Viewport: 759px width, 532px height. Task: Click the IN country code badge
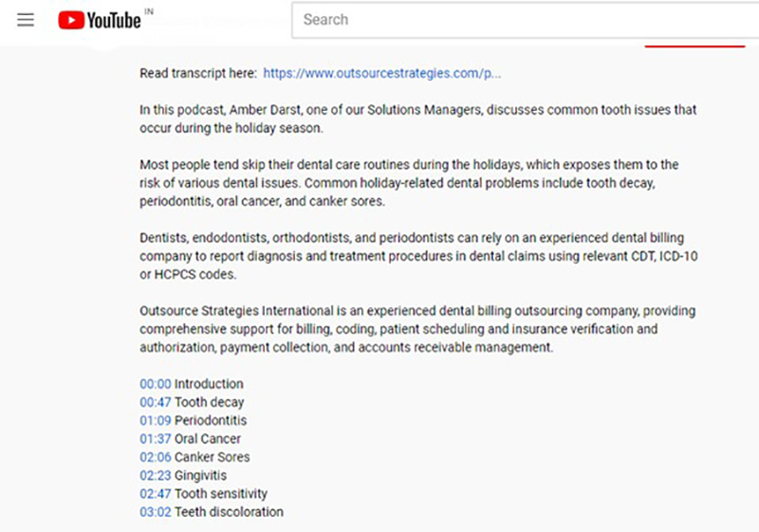point(149,10)
